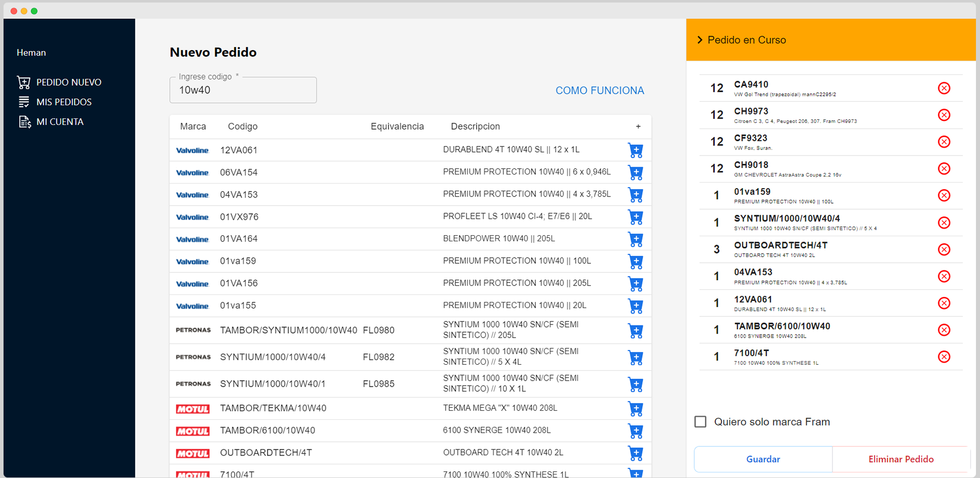Click the Marca column header
The image size is (980, 478).
point(193,127)
